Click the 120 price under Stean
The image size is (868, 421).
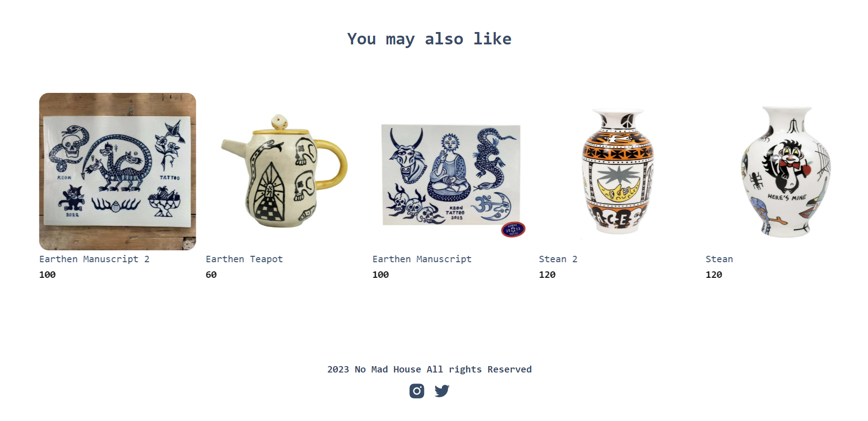click(713, 275)
